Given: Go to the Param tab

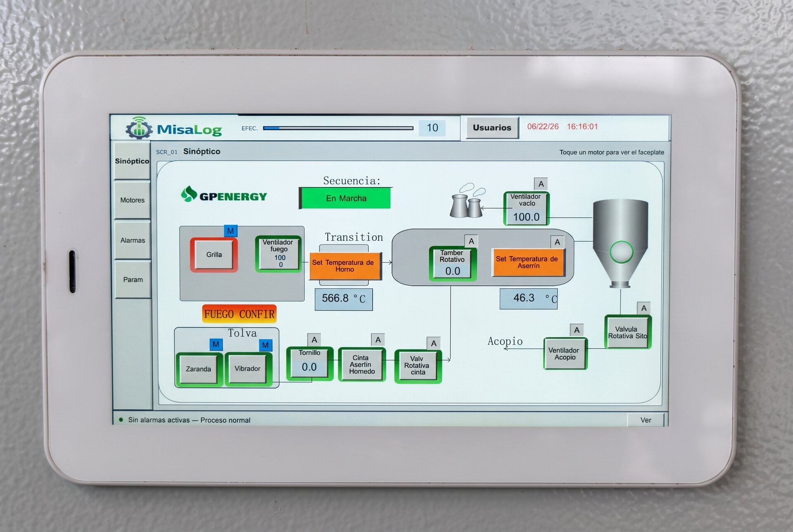Looking at the screenshot, I should (x=133, y=280).
